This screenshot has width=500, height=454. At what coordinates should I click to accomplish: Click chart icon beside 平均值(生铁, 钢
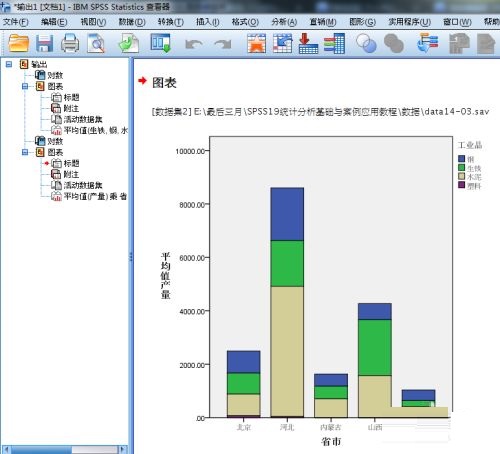point(56,130)
